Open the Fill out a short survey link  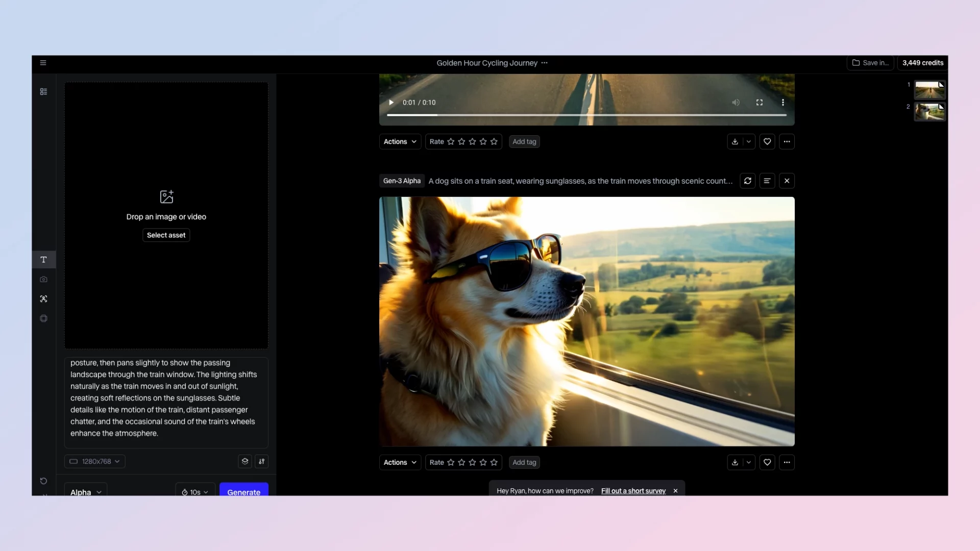pyautogui.click(x=633, y=491)
